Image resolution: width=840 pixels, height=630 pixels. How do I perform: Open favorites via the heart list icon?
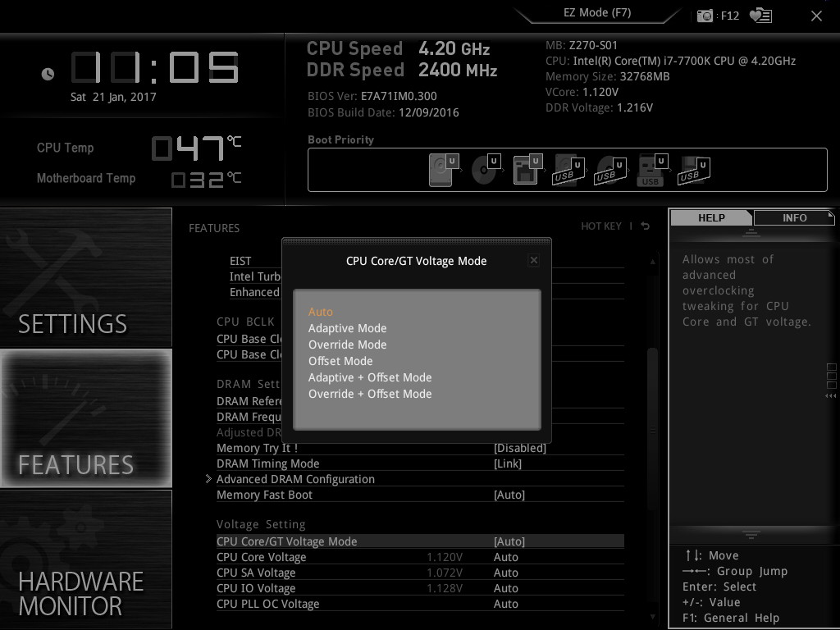(x=760, y=16)
